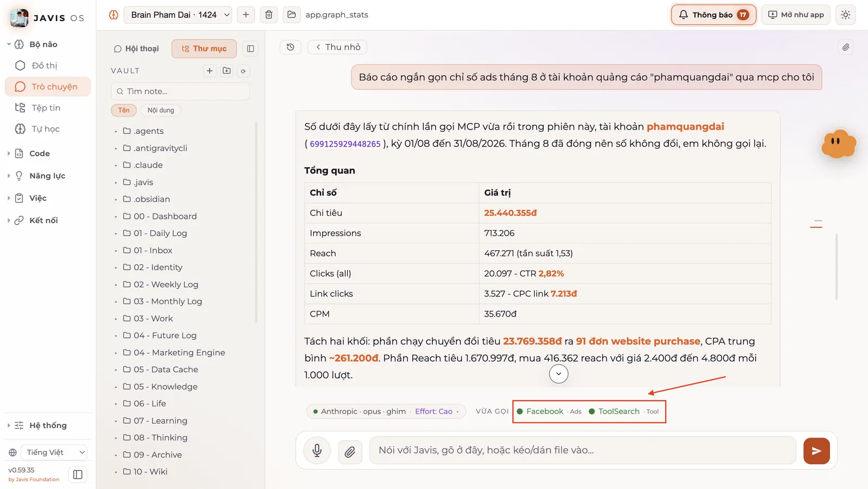Click the trash delete icon in the top toolbar
868x489 pixels.
tap(269, 15)
